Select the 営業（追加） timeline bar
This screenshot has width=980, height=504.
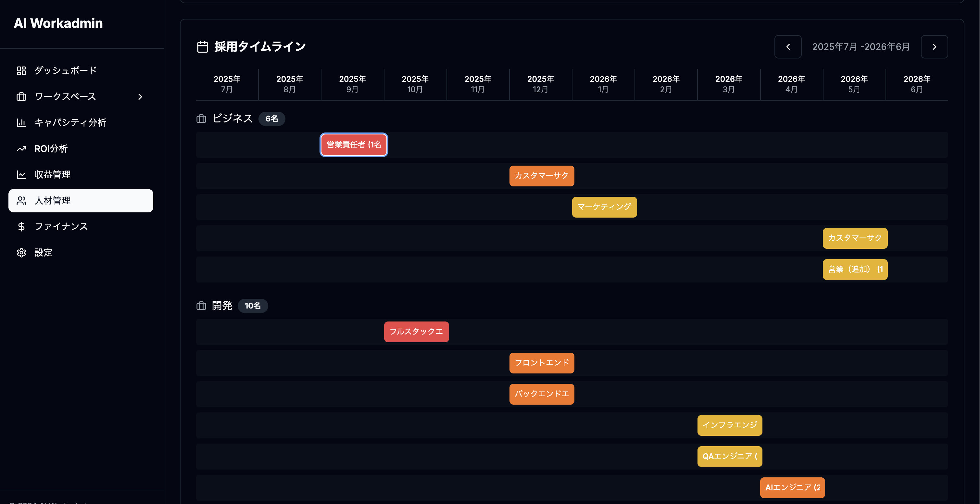coord(855,269)
